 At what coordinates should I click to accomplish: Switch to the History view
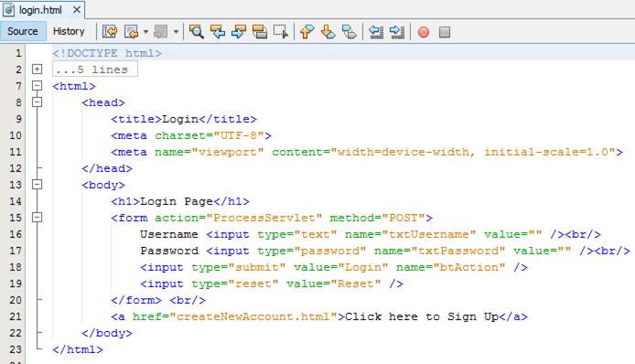click(x=69, y=31)
